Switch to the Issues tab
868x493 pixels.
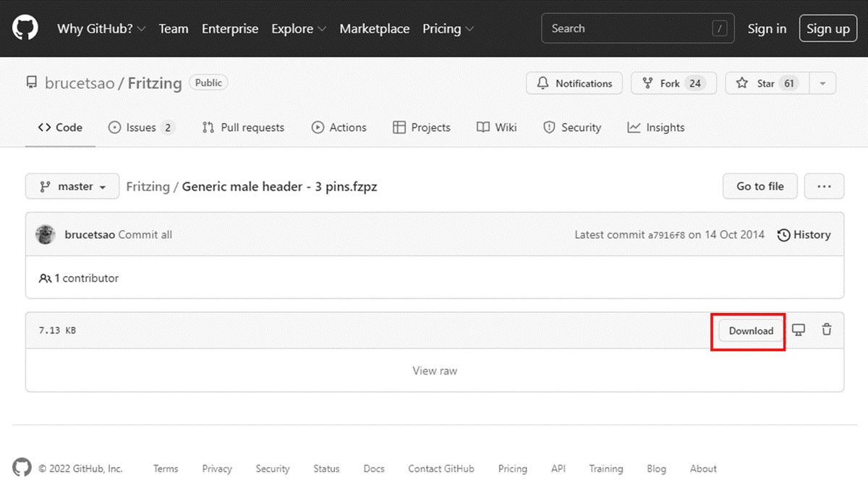(x=141, y=127)
